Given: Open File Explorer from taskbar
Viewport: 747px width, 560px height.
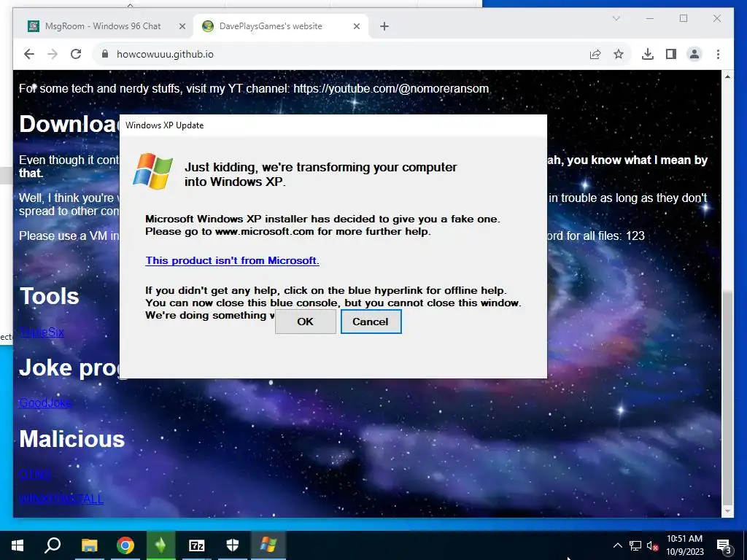Looking at the screenshot, I should 89,545.
